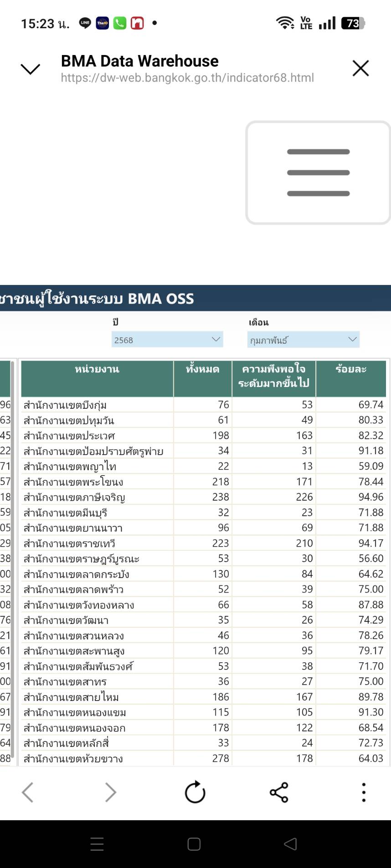Click satisfaction count 226

pos(304,497)
